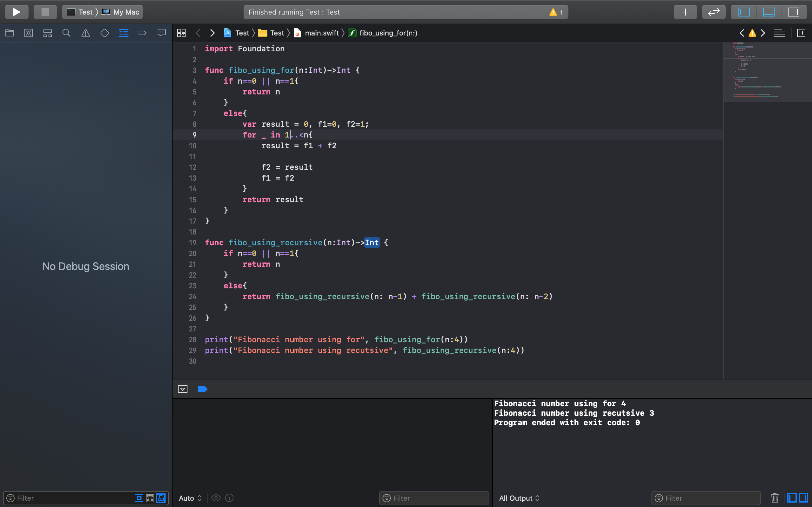
Task: Open the Auto variables view dropdown
Action: pos(190,498)
